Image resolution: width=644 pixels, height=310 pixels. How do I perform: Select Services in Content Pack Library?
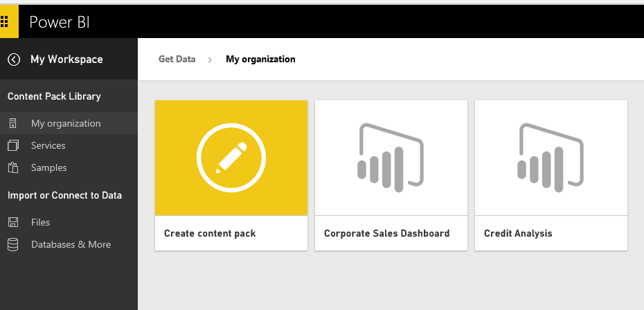(48, 146)
